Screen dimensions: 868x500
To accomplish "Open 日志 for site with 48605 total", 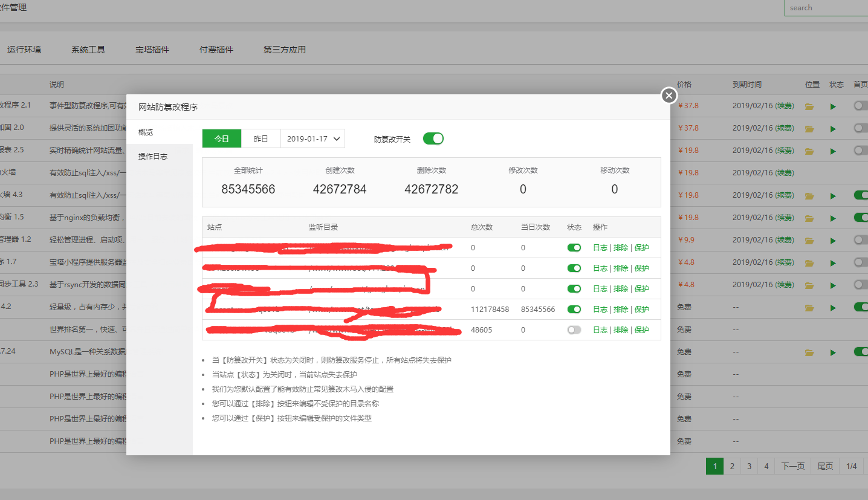I will (600, 330).
